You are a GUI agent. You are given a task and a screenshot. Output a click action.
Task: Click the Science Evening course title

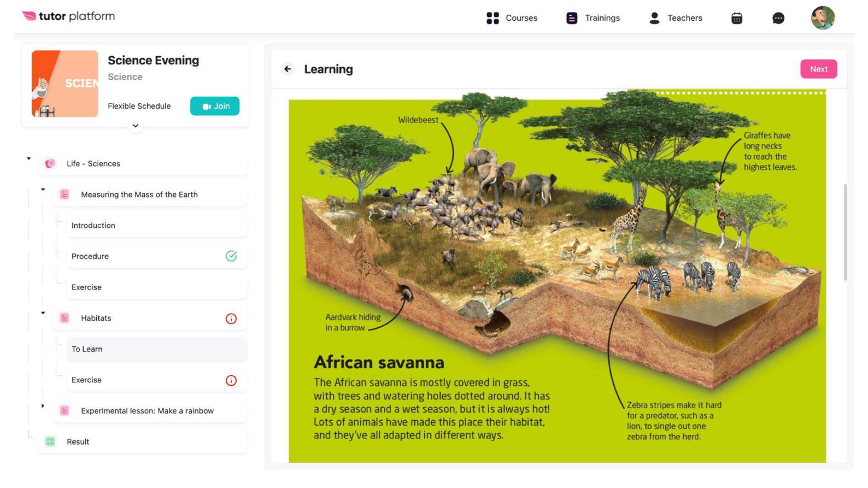point(153,60)
